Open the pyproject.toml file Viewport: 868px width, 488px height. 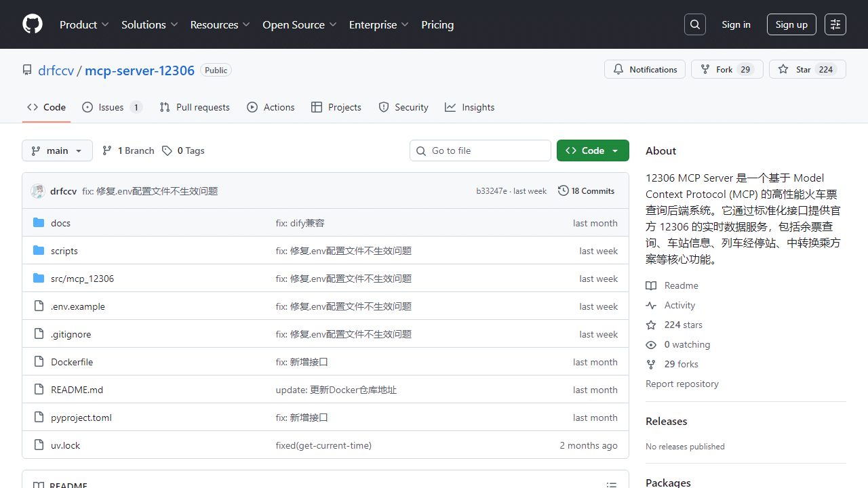pos(81,418)
